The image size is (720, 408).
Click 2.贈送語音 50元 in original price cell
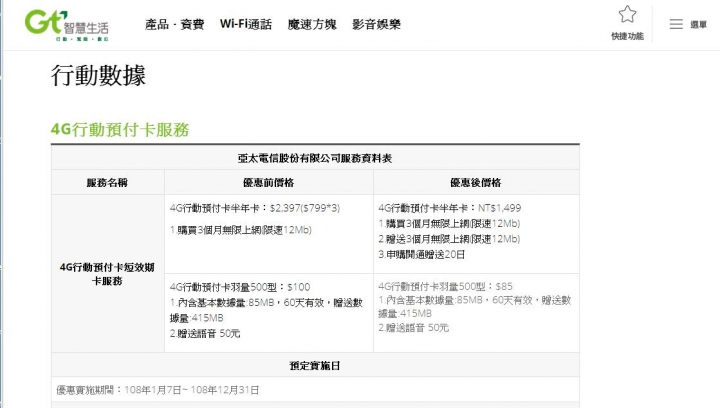click(205, 334)
